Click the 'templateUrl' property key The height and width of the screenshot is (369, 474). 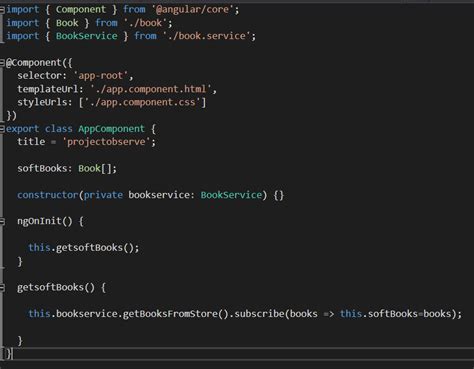pyautogui.click(x=48, y=89)
